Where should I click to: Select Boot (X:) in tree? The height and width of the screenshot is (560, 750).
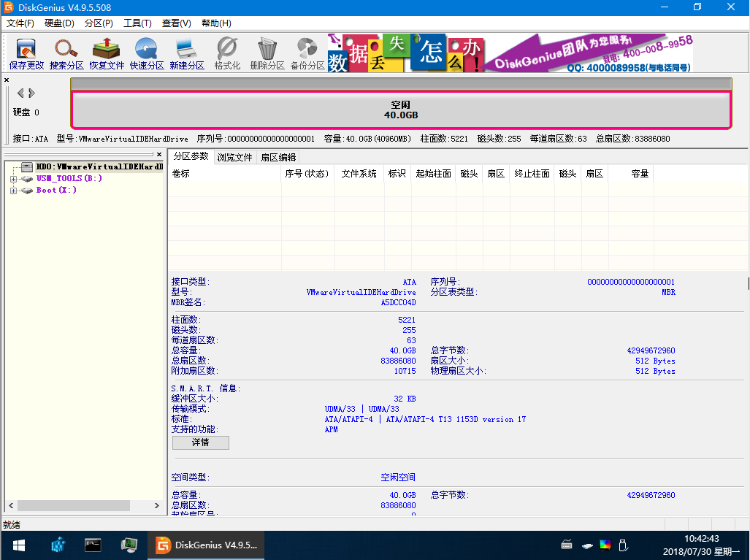56,191
